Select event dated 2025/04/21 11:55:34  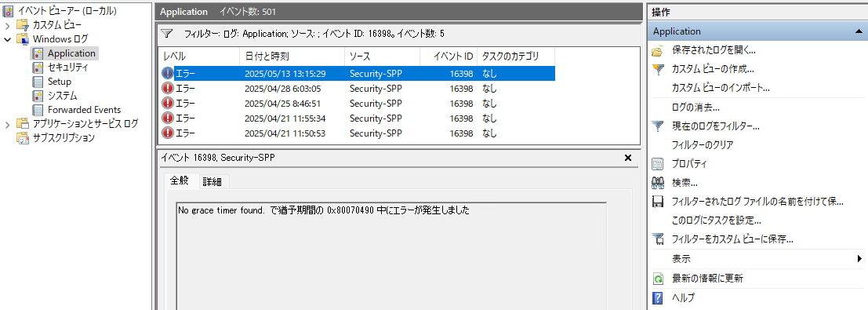point(357,119)
